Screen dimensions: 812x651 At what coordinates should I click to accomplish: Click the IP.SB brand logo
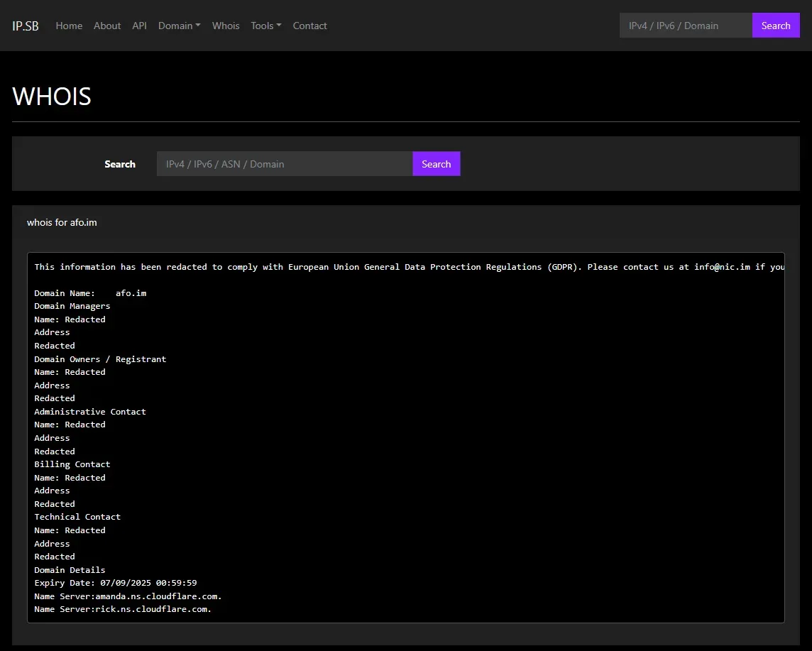click(26, 26)
